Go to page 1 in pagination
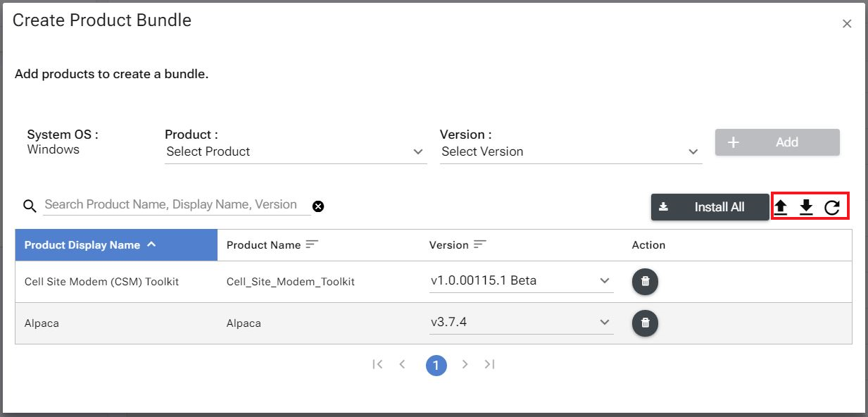The height and width of the screenshot is (417, 868). pyautogui.click(x=436, y=365)
